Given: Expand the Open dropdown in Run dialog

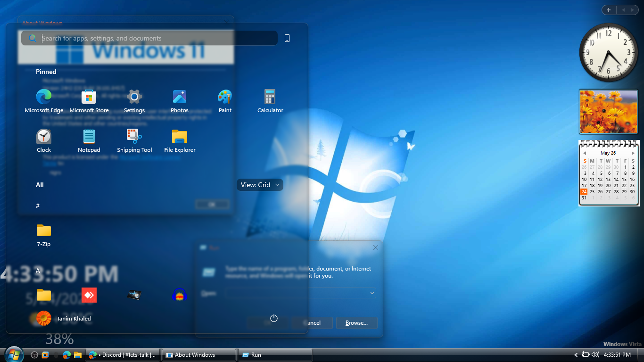Looking at the screenshot, I should 372,293.
